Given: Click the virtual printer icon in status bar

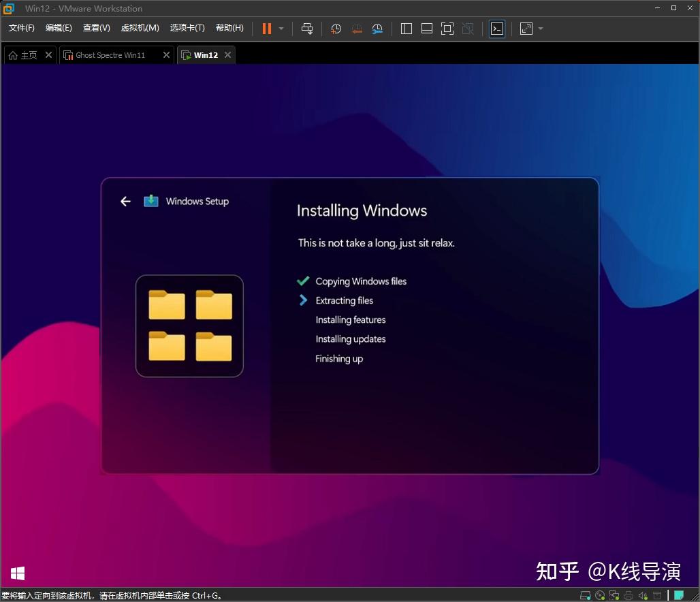Looking at the screenshot, I should (x=628, y=595).
